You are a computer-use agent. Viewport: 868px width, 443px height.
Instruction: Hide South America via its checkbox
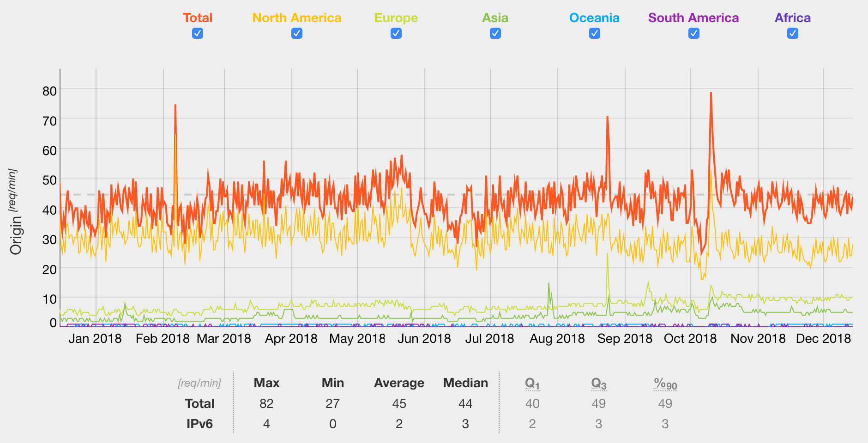[694, 33]
